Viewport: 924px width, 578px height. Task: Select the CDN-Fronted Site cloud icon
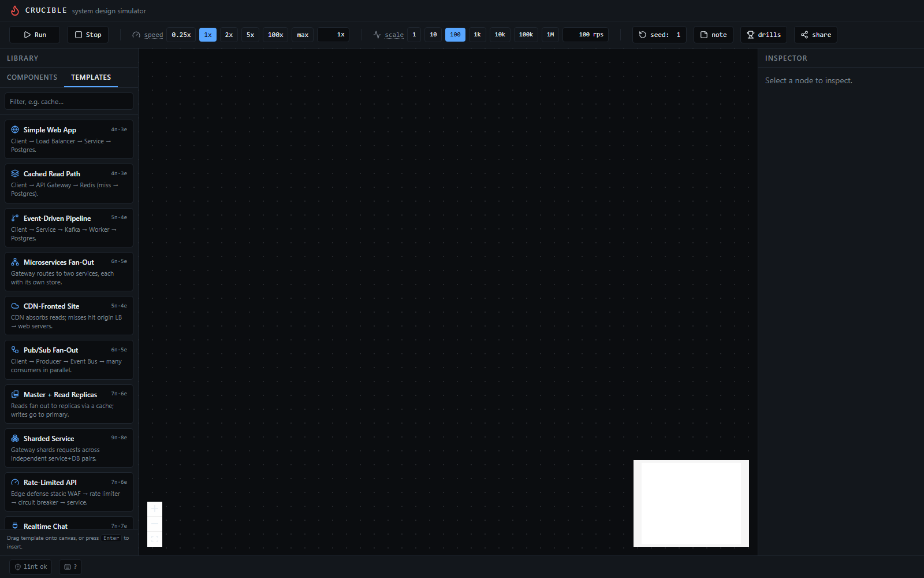pos(15,306)
